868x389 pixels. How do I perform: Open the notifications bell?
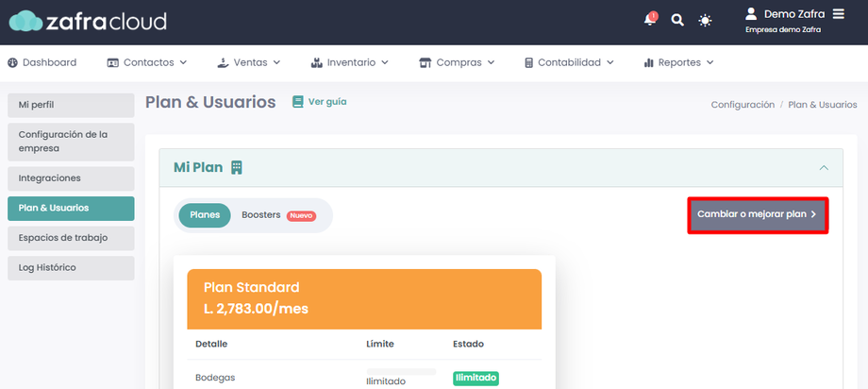pyautogui.click(x=650, y=20)
